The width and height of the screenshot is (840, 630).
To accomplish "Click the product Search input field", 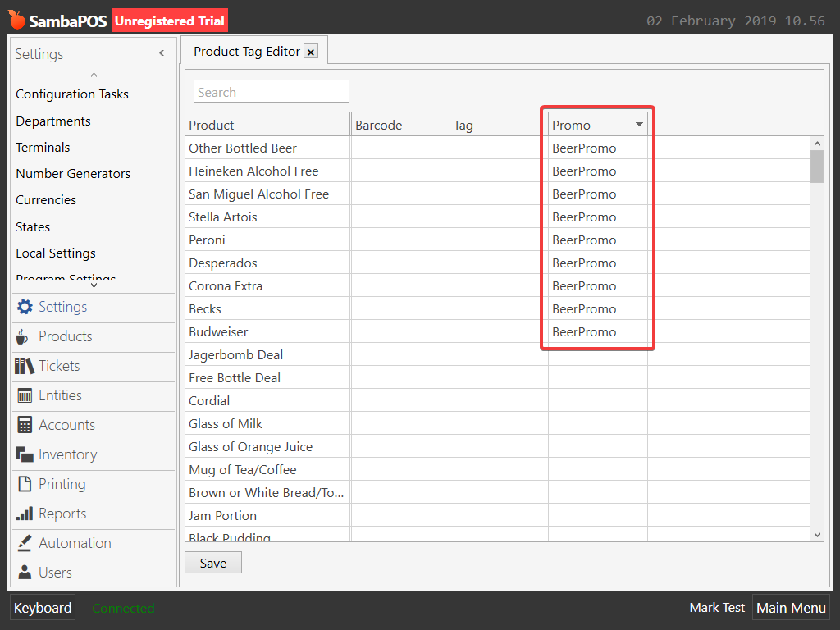I will (x=271, y=92).
